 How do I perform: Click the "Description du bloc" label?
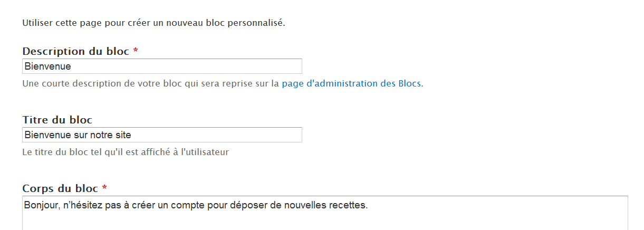(76, 52)
